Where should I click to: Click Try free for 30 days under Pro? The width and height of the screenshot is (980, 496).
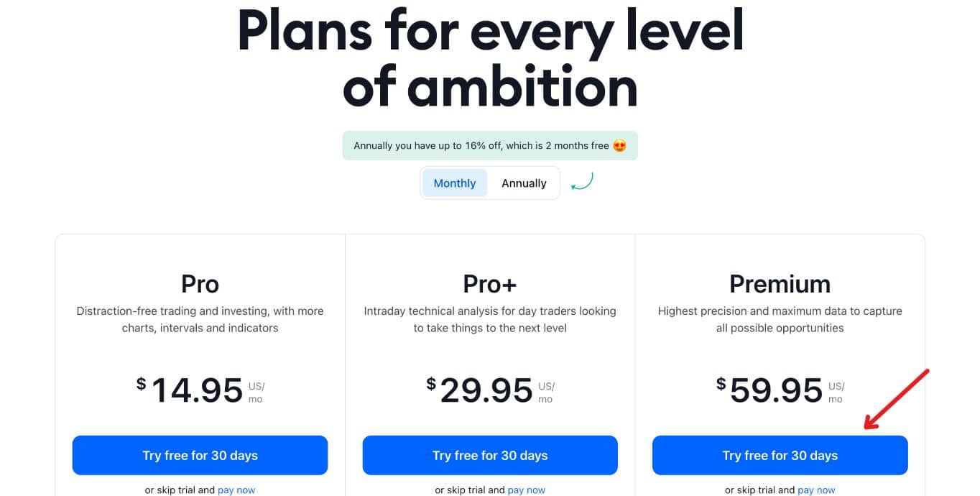click(x=200, y=455)
